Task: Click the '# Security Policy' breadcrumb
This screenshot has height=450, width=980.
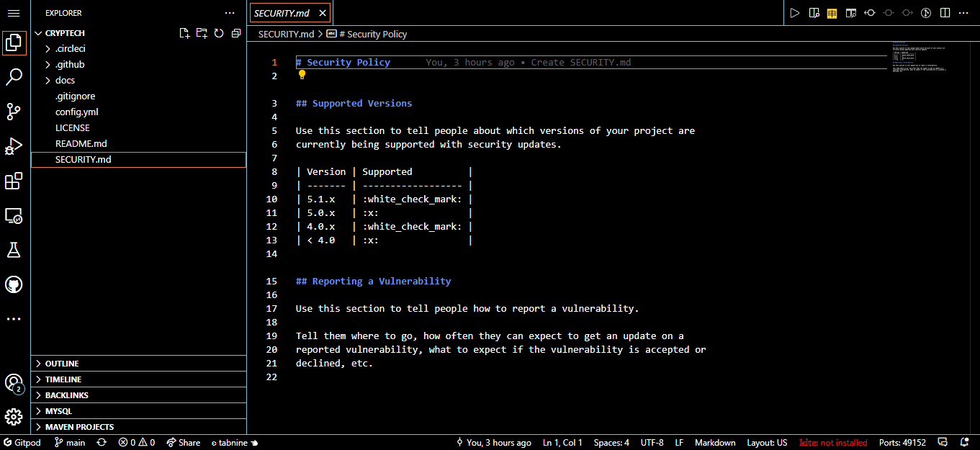Action: coord(367,34)
